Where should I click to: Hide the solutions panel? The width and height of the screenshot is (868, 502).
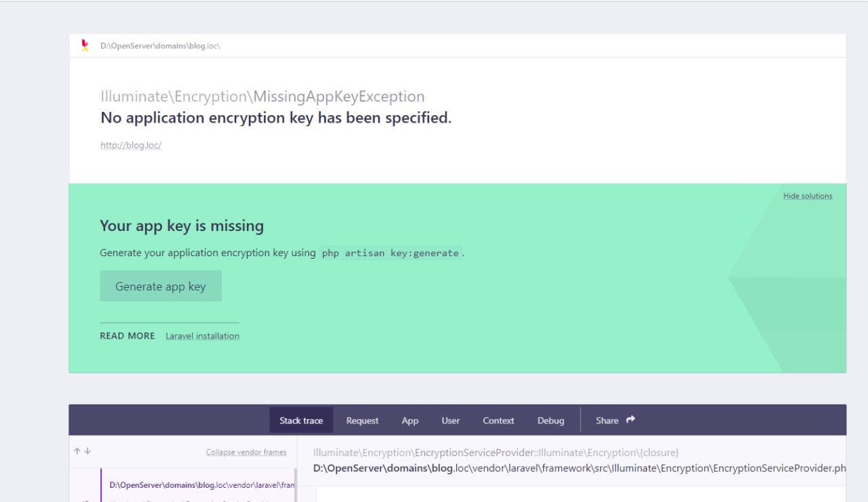[x=808, y=196]
